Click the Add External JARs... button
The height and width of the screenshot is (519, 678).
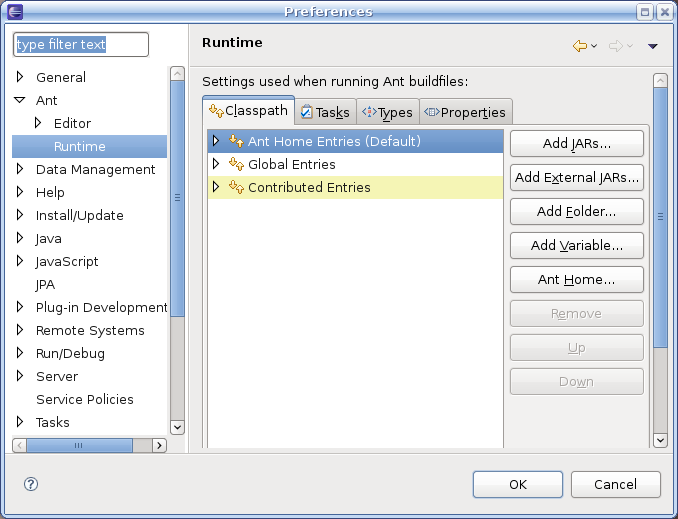click(577, 177)
